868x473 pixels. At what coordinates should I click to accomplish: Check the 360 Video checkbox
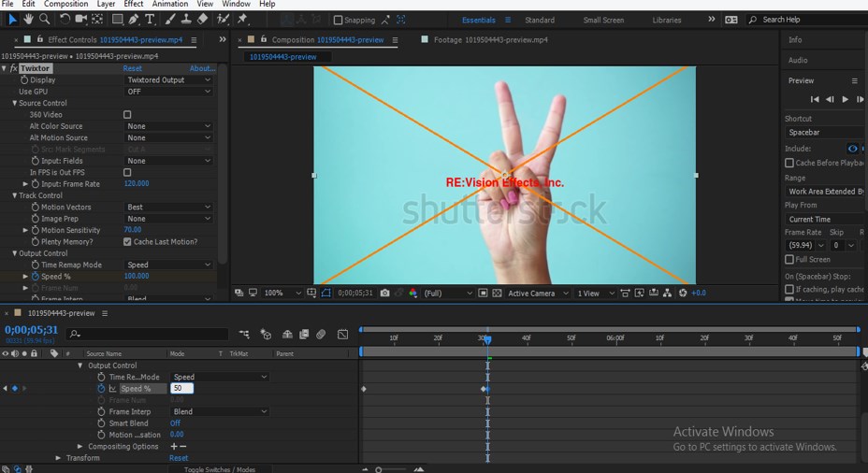click(x=127, y=115)
